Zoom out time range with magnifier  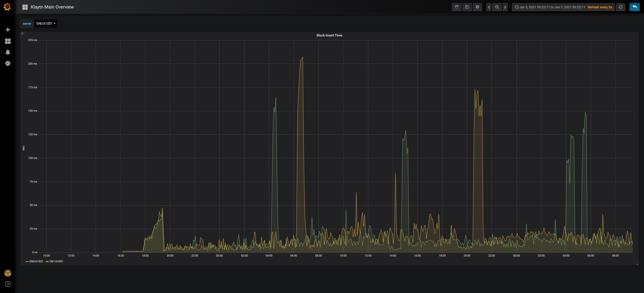(497, 7)
